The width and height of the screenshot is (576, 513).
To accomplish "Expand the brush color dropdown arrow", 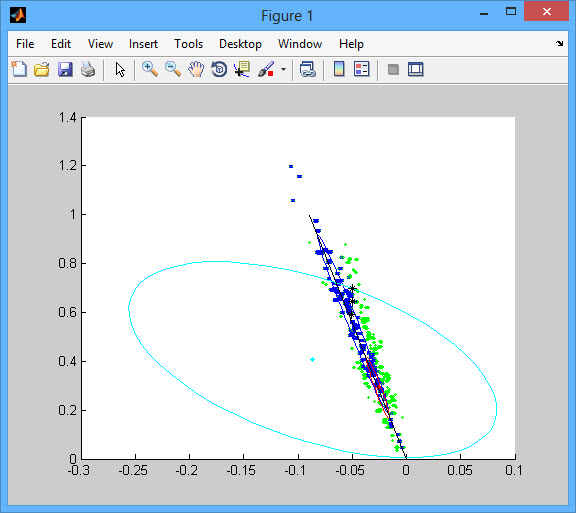I will [283, 69].
